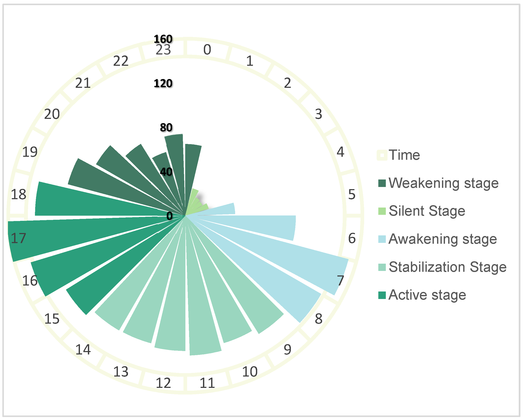Select the Stabilization Stage legend label
Image resolution: width=523 pixels, height=420 pixels.
point(448,267)
